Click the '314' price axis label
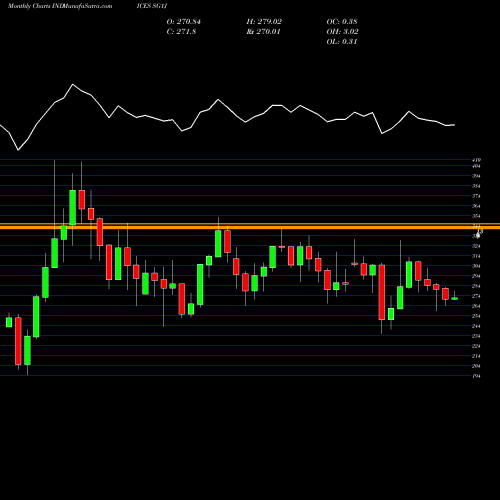This screenshot has height=500, width=500. [476, 256]
